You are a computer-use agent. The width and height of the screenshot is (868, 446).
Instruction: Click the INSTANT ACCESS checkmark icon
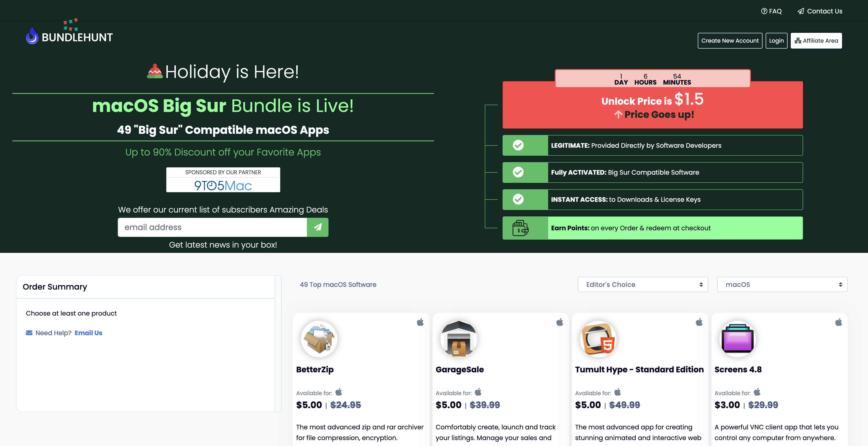click(x=518, y=199)
